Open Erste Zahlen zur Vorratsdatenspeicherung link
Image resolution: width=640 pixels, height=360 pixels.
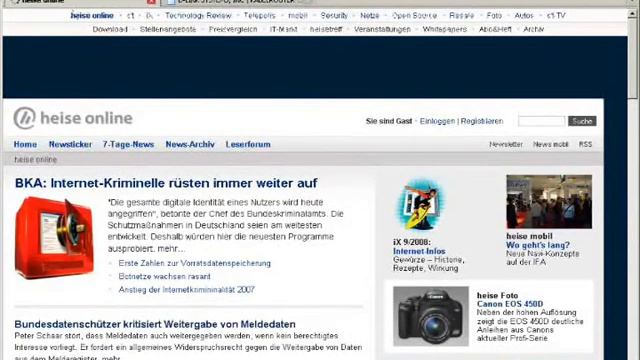point(194,263)
